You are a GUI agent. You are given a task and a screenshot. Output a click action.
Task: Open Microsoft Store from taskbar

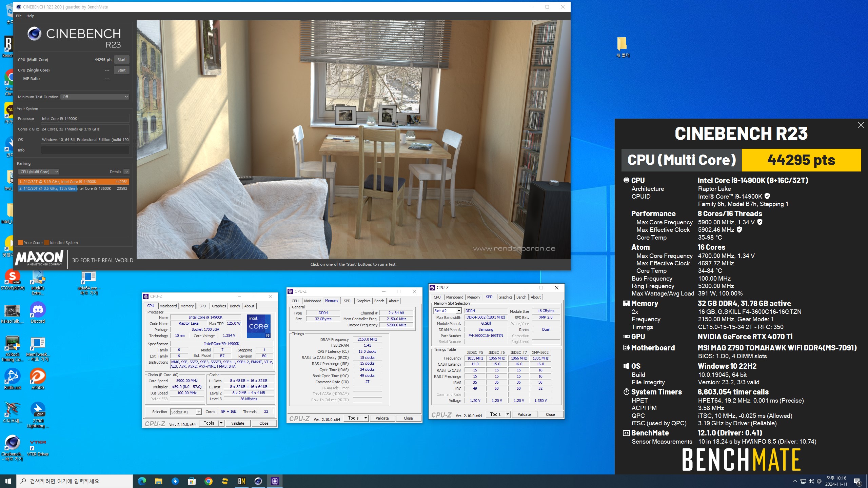[192, 481]
